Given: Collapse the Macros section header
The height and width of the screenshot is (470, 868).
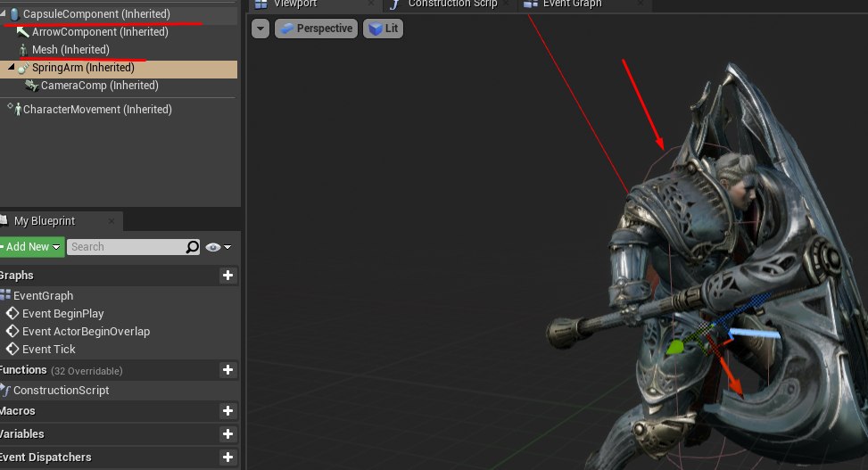Looking at the screenshot, I should pyautogui.click(x=18, y=411).
